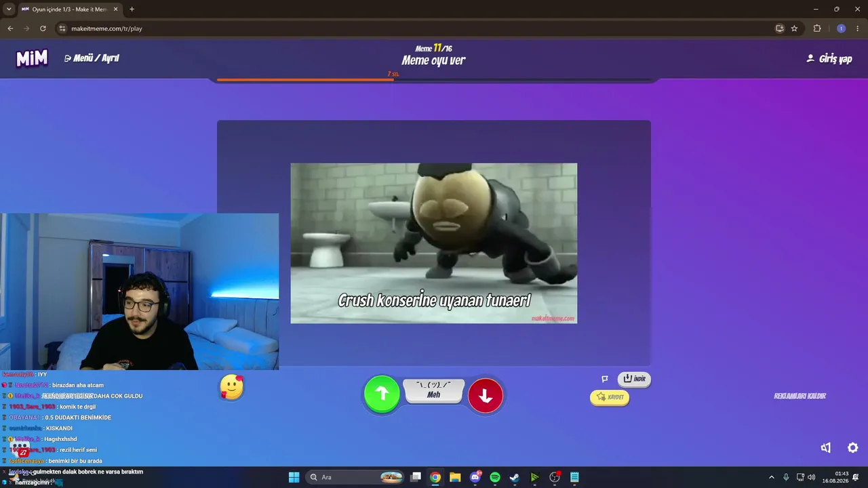Bookmark this page with the star

click(x=794, y=28)
